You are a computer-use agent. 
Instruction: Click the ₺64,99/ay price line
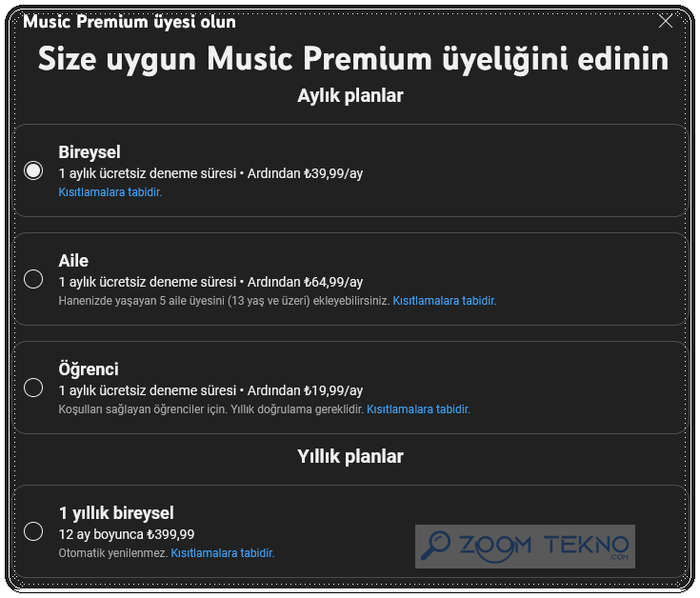pyautogui.click(x=210, y=282)
